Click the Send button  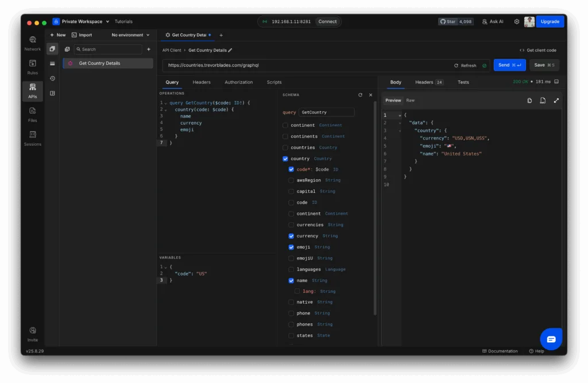[x=509, y=65]
